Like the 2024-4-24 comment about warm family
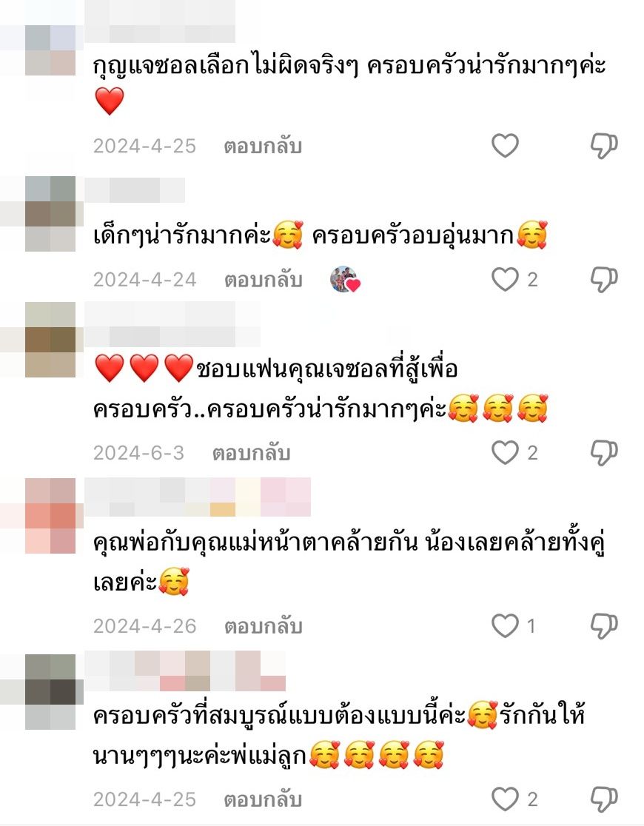 coord(505,279)
